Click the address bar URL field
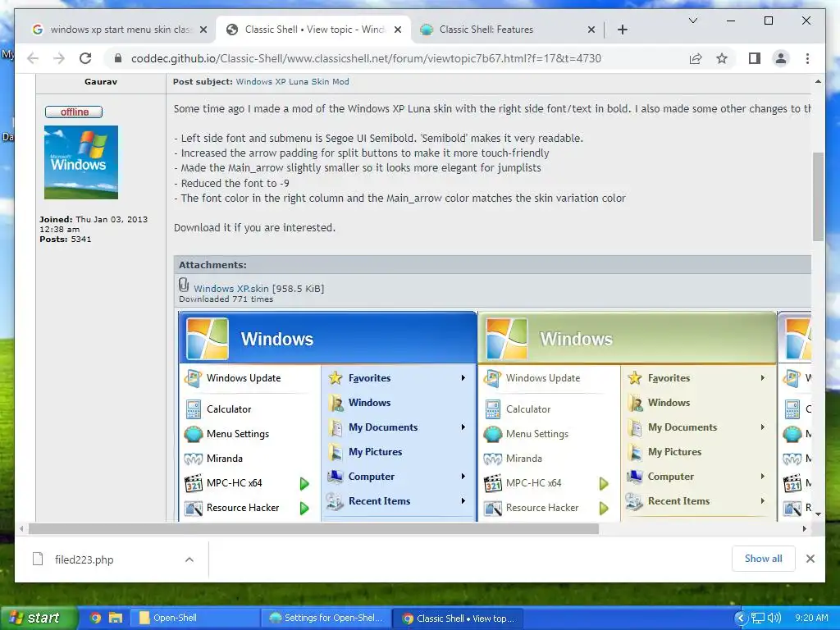This screenshot has height=630, width=840. click(366, 58)
